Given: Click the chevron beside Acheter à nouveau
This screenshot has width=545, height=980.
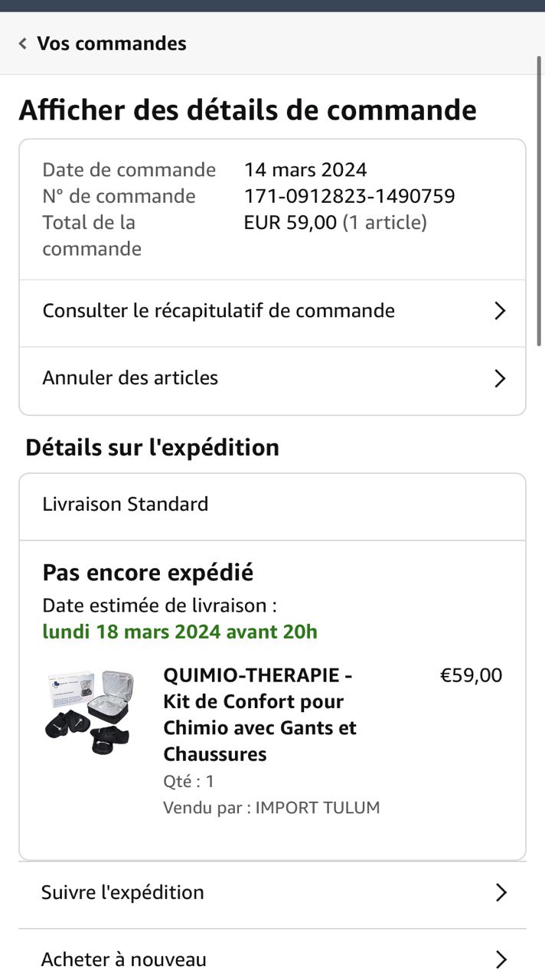Looking at the screenshot, I should coord(501,959).
